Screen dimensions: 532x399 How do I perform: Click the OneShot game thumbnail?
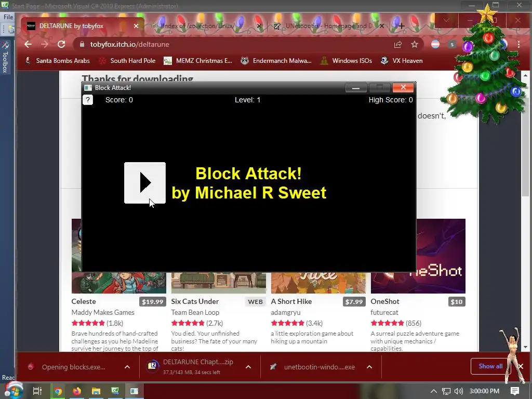pos(441,256)
